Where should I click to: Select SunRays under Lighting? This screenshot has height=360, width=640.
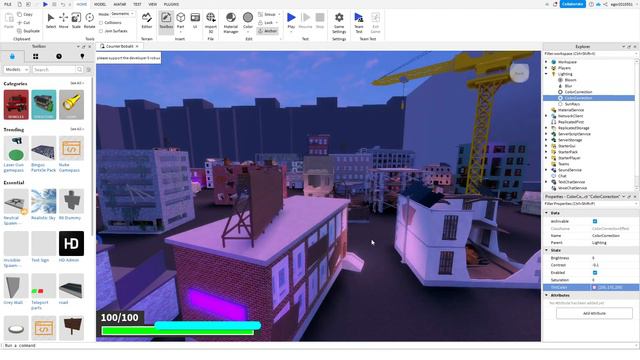pos(572,104)
